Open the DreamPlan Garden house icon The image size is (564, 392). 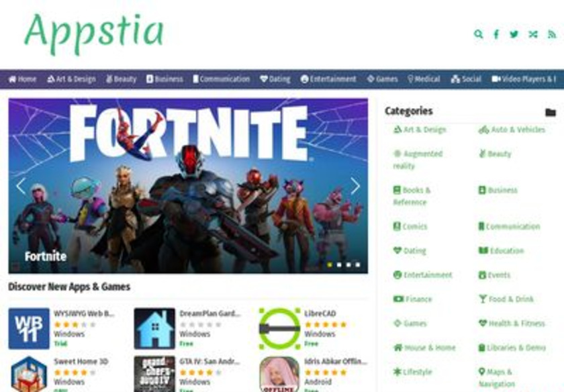(154, 328)
